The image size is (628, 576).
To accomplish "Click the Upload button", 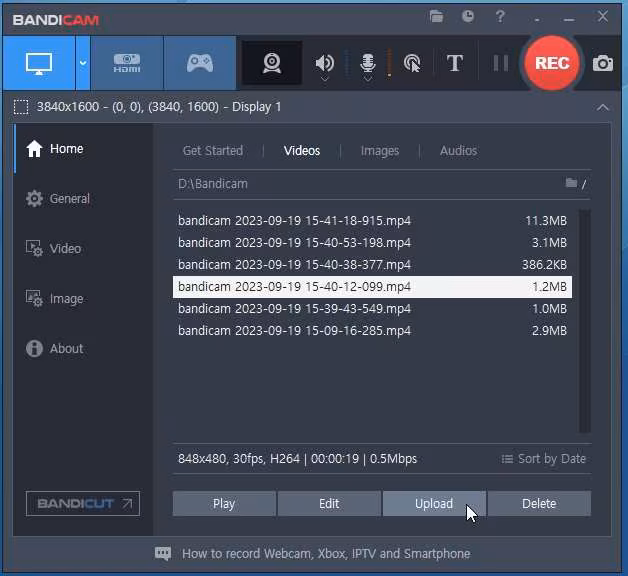I will (x=434, y=503).
